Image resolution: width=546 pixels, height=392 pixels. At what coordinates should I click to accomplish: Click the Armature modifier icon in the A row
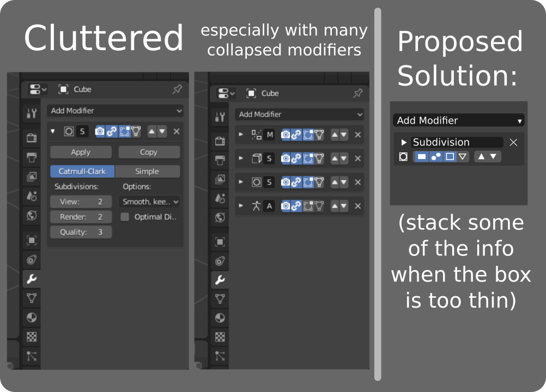point(257,206)
